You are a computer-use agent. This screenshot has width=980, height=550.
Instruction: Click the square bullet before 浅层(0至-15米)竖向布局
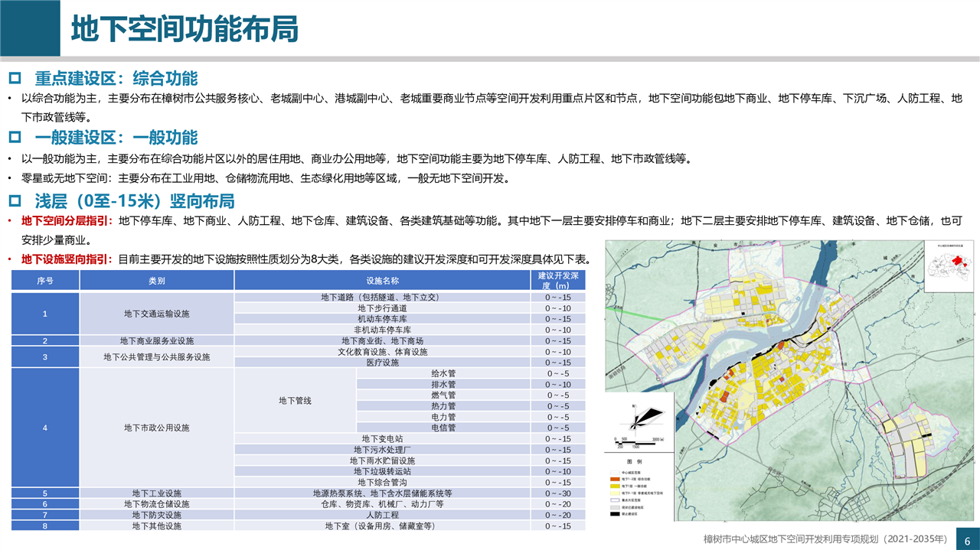(15, 201)
